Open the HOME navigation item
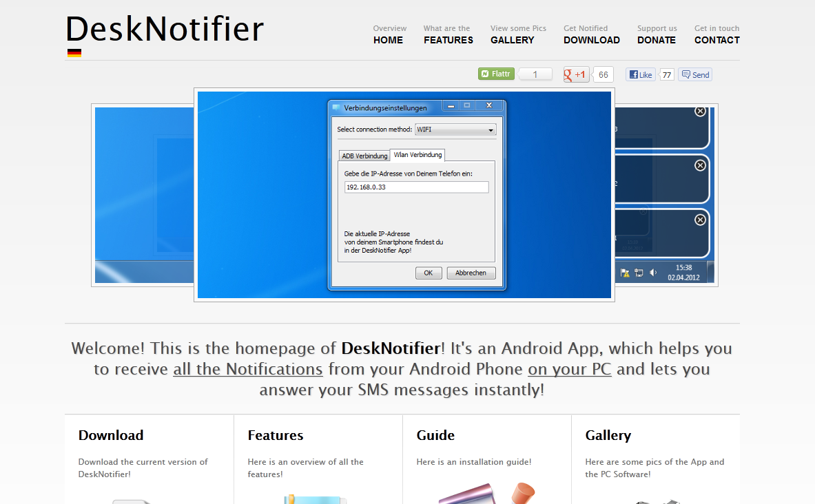 pyautogui.click(x=389, y=40)
